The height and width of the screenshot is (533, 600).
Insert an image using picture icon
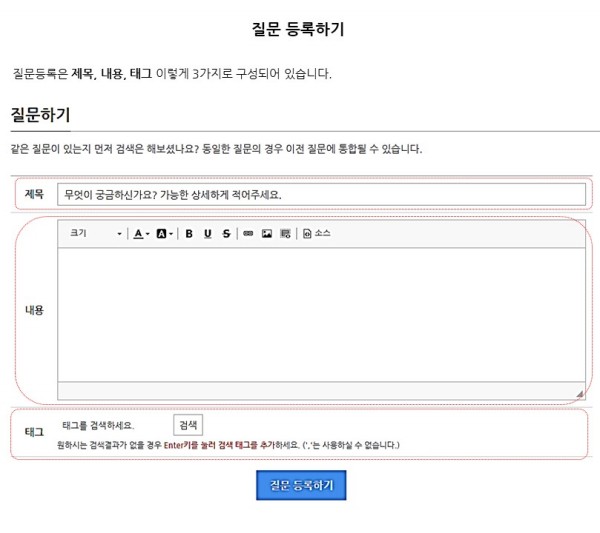[x=267, y=233]
